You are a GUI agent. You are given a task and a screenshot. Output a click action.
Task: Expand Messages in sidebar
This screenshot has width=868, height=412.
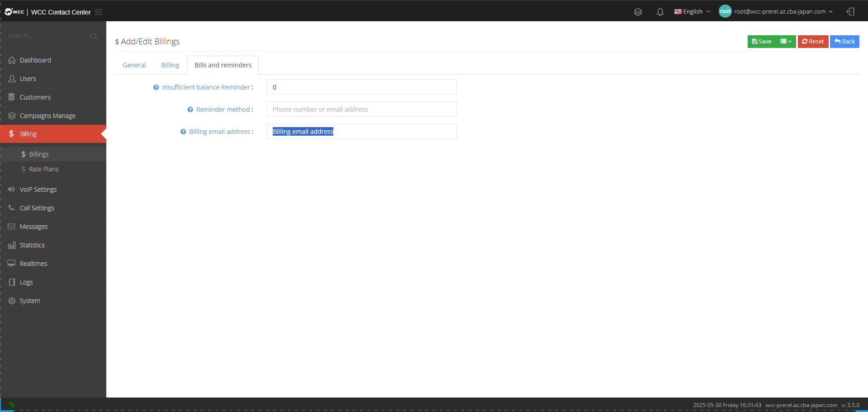click(53, 227)
